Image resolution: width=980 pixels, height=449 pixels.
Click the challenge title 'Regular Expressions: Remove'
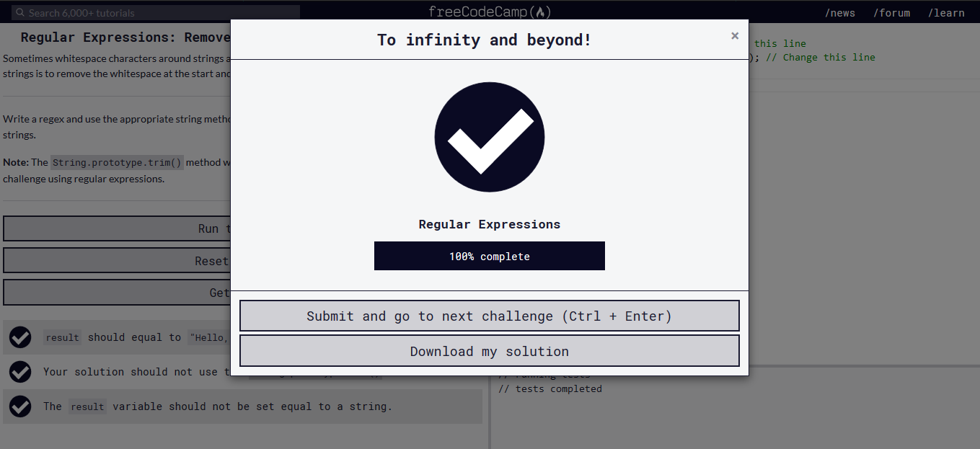(125, 37)
